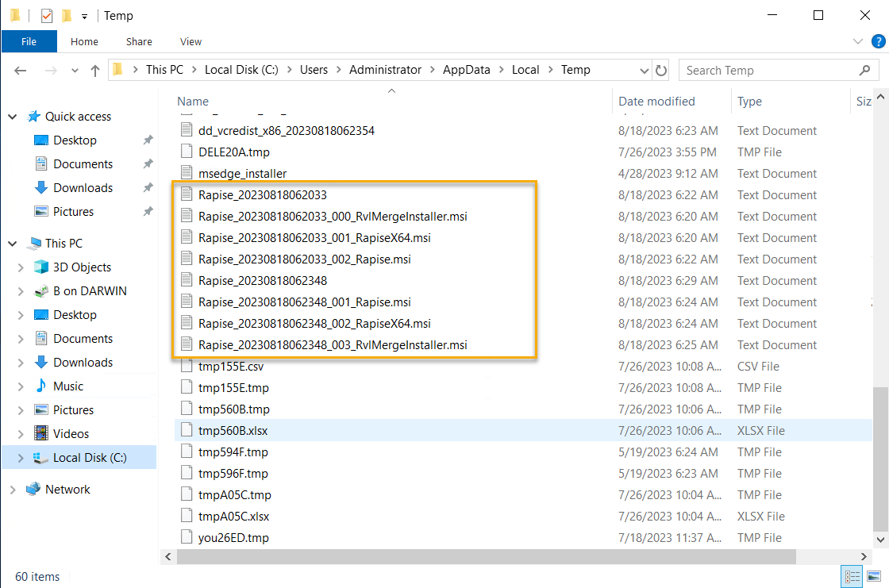Expand the ribbon with the chevron
889x588 pixels.
point(857,41)
